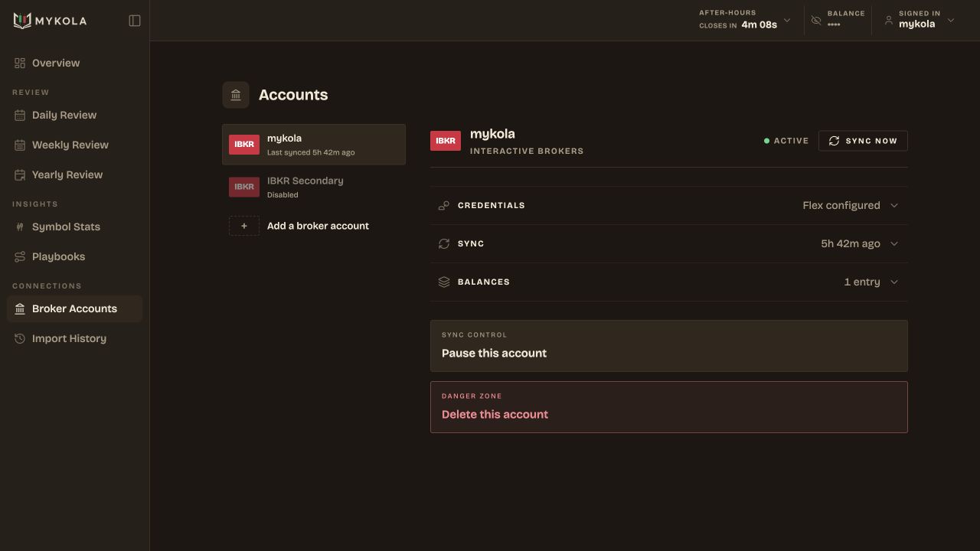Click the Interactive Brokers subtitle
Screen dimensions: 980x551
(x=527, y=151)
